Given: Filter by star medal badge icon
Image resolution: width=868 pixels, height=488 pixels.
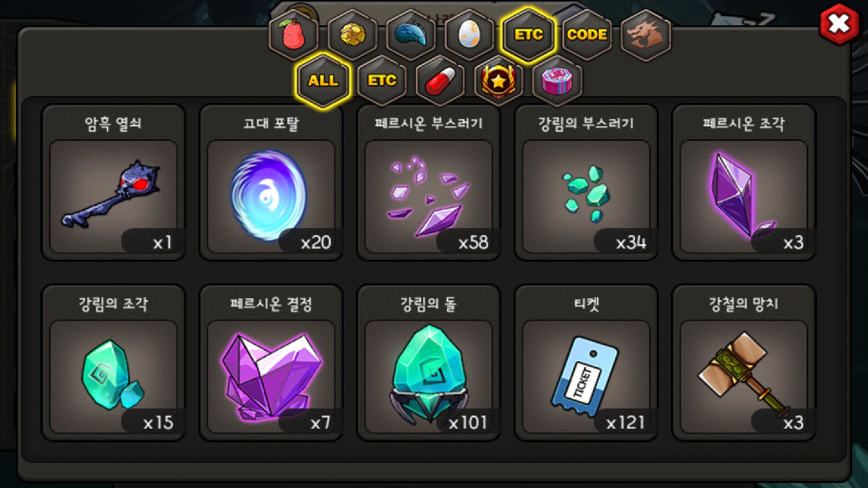Looking at the screenshot, I should [x=499, y=81].
